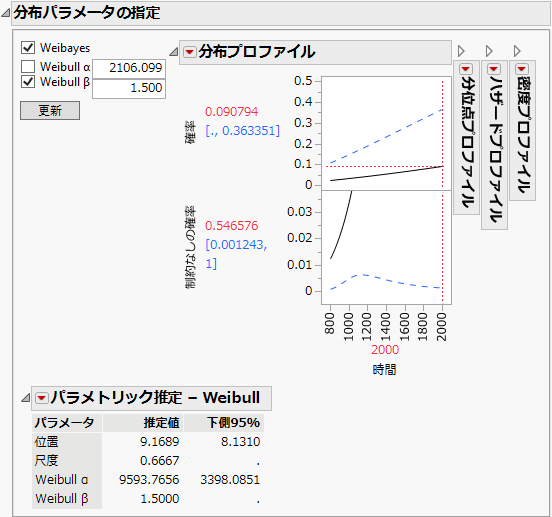Click the estimate value 1.5000
Screen dimensions: 552x517
(x=159, y=499)
